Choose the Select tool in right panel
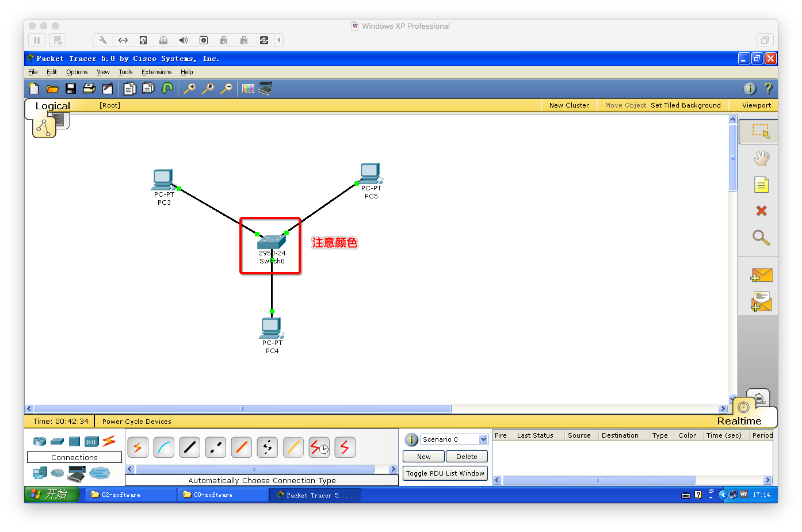The height and width of the screenshot is (532, 802). pos(761,132)
